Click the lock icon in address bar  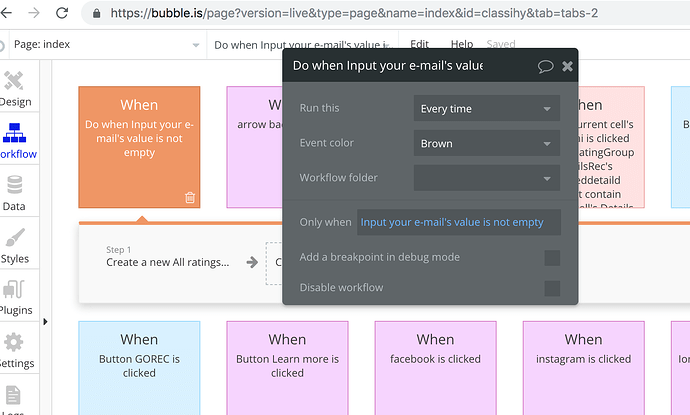click(96, 13)
